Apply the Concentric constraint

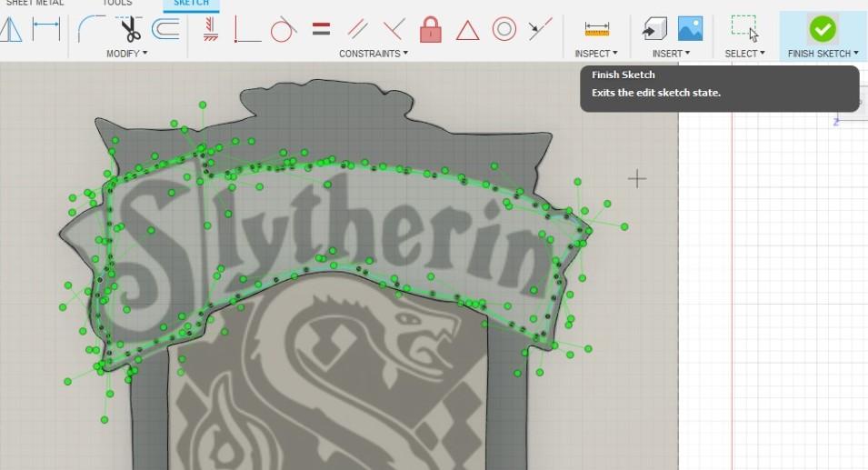click(504, 29)
